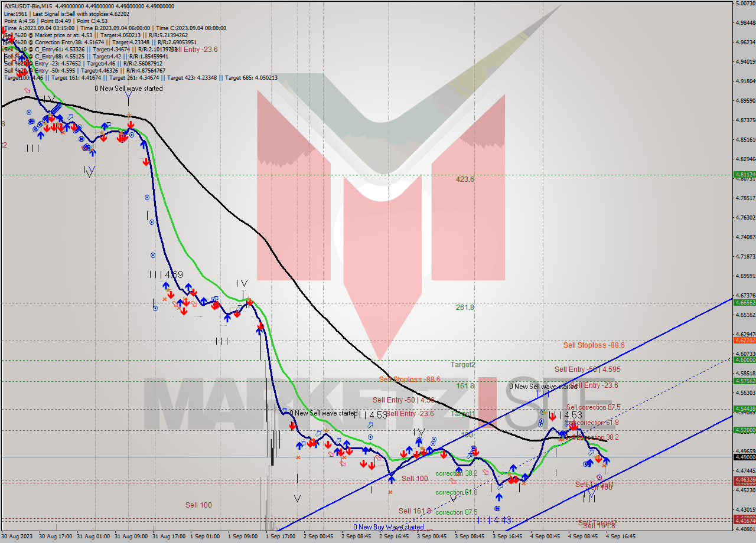The image size is (756, 543).
Task: Click the 31 Aug 09:00 time axis label
Action: pyautogui.click(x=130, y=537)
